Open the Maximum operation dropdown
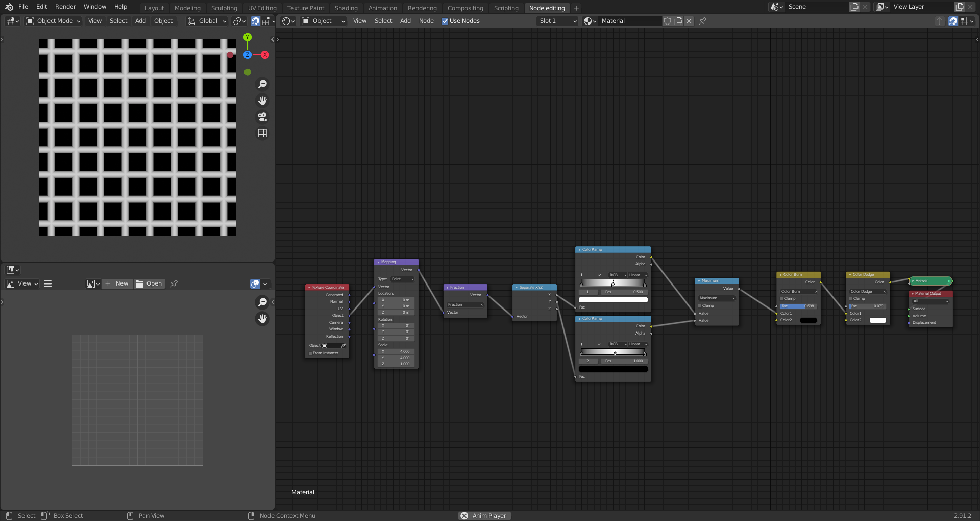The image size is (980, 521). 717,298
